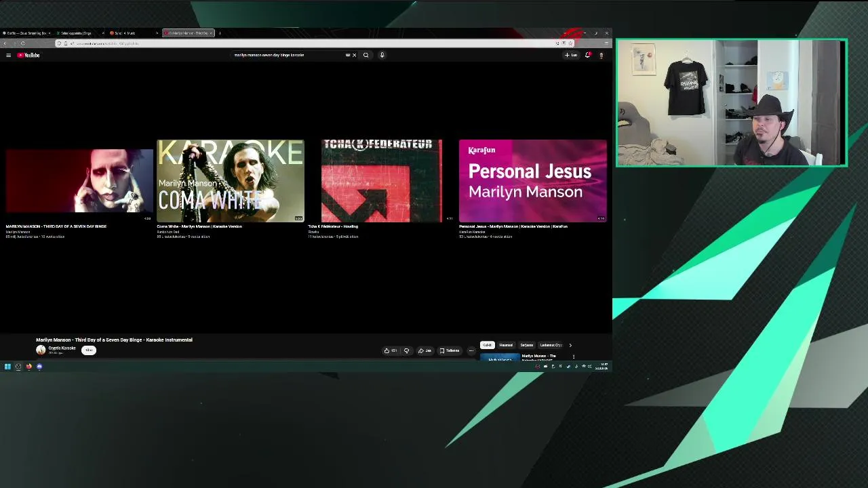Open the taskbar clock and date

click(x=601, y=367)
